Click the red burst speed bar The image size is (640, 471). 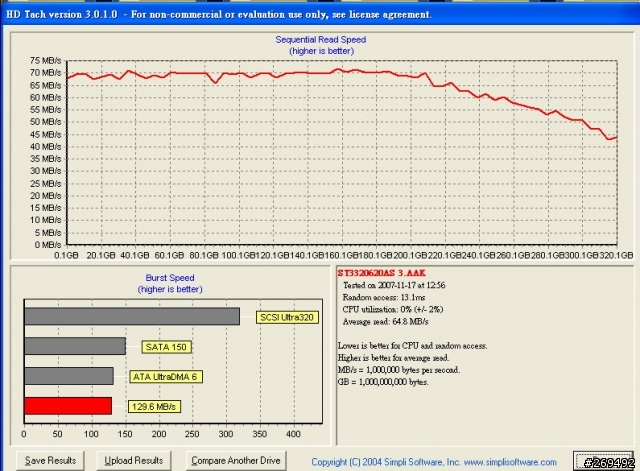point(68,406)
